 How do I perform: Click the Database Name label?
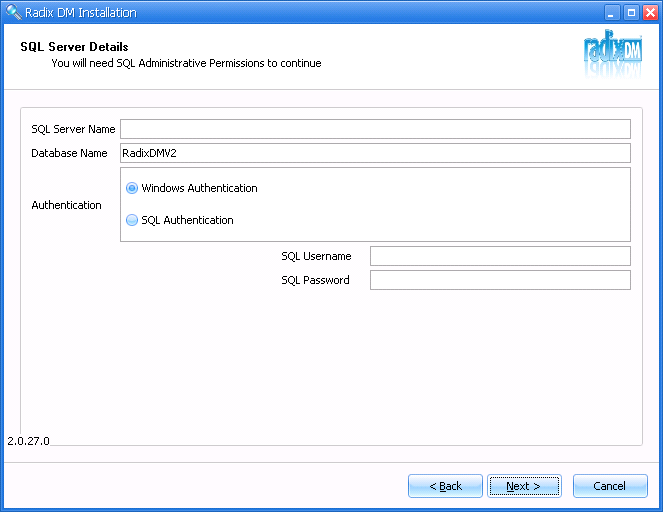[x=69, y=153]
